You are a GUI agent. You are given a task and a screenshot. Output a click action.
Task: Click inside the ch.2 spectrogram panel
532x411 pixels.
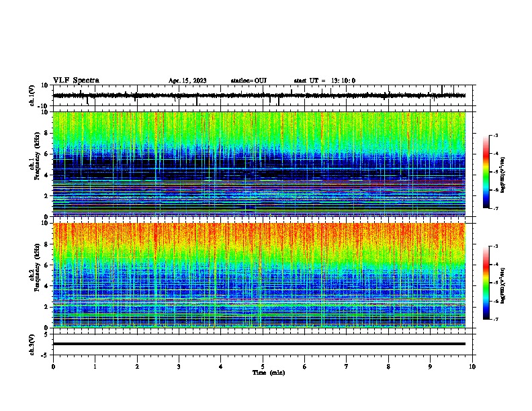click(259, 275)
